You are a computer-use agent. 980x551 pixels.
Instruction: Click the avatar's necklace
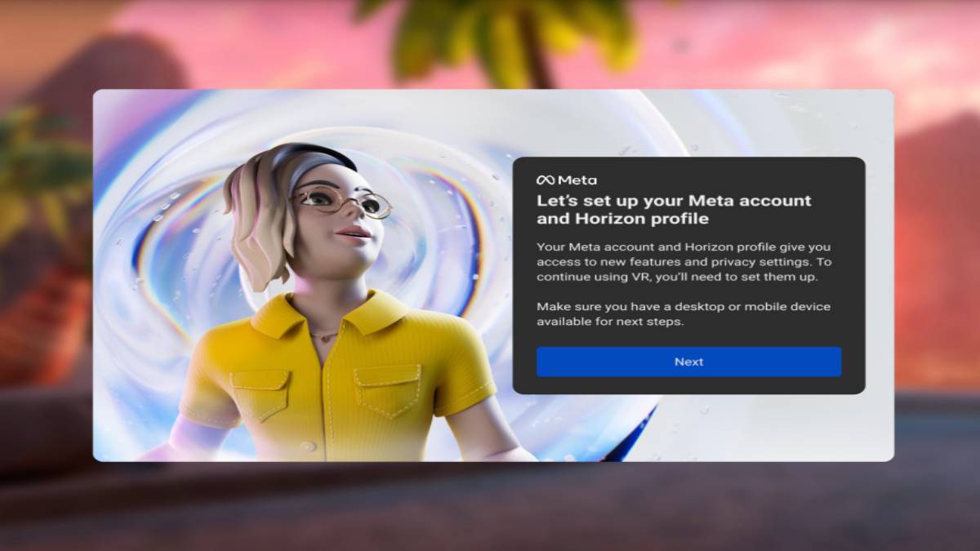(324, 335)
